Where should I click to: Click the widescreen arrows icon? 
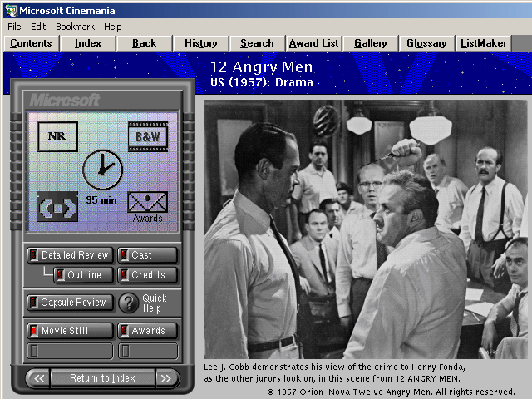57,207
